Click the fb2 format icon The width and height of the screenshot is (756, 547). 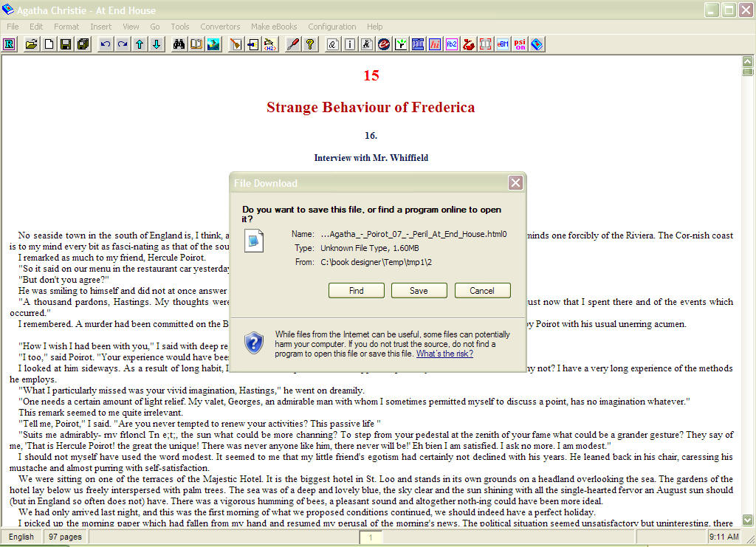click(x=452, y=45)
